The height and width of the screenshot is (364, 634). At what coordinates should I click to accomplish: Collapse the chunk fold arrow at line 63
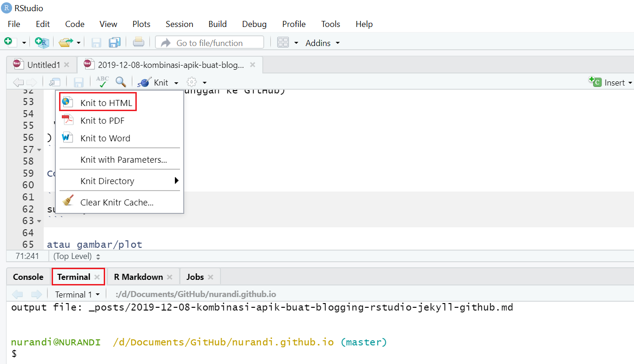(x=39, y=220)
